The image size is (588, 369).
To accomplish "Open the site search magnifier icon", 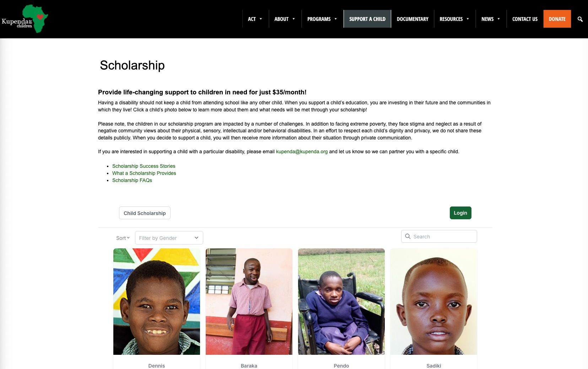I will (x=580, y=19).
